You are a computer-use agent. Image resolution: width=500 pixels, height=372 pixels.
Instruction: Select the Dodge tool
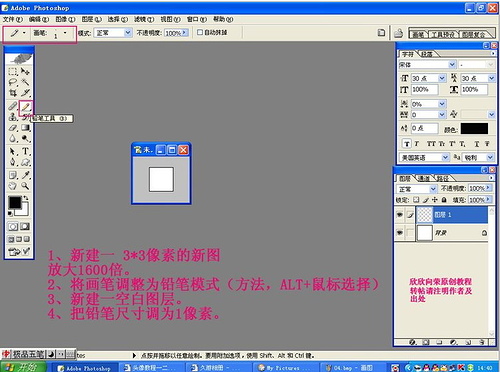pos(25,138)
